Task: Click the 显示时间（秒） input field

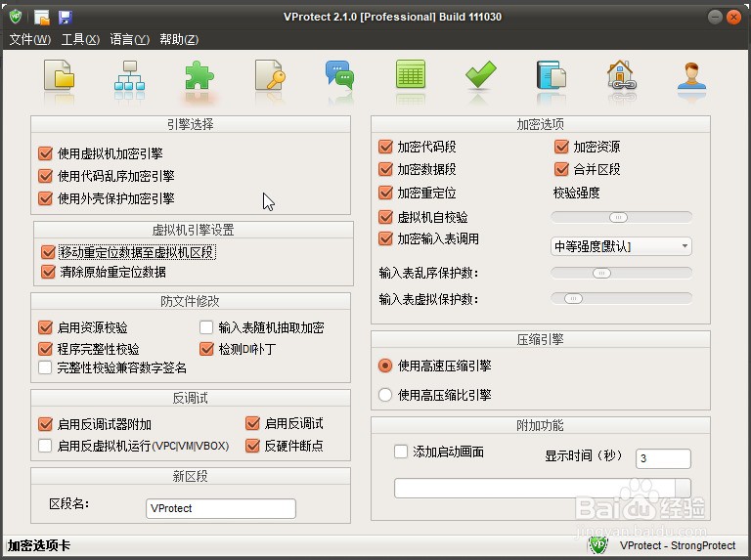Action: (663, 458)
